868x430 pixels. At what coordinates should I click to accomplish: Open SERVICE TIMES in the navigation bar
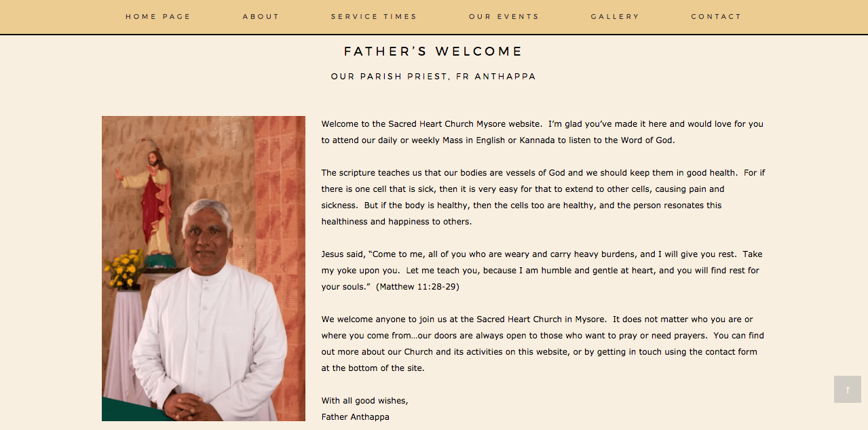(374, 16)
